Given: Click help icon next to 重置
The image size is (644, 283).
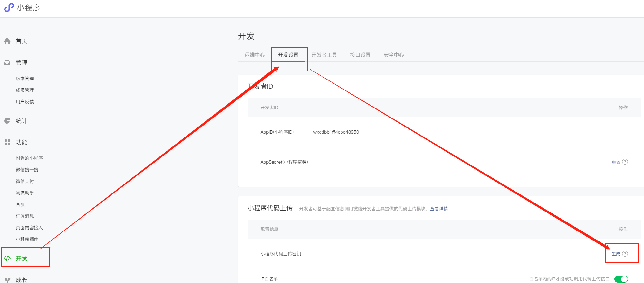Looking at the screenshot, I should [x=625, y=162].
